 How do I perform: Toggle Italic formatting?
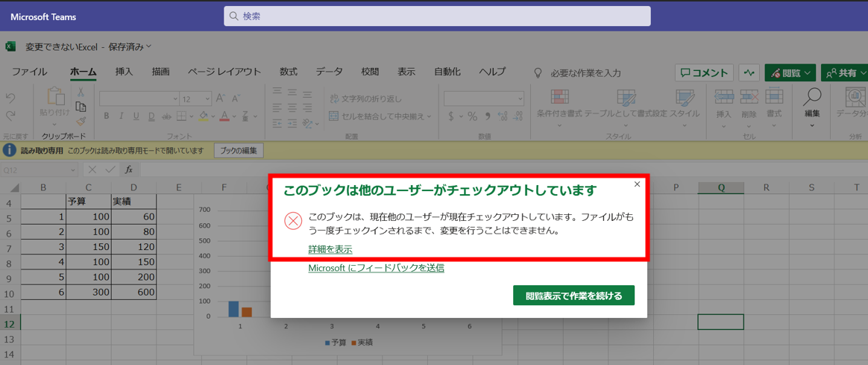pyautogui.click(x=121, y=116)
